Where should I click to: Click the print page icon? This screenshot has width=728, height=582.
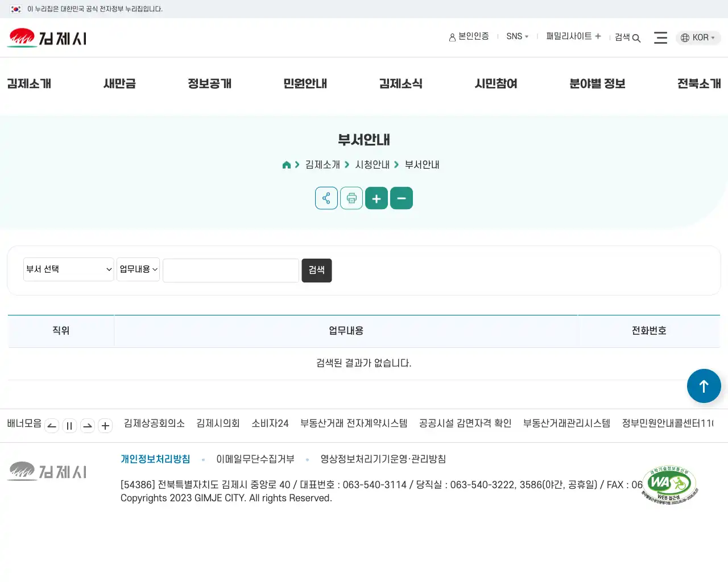351,198
